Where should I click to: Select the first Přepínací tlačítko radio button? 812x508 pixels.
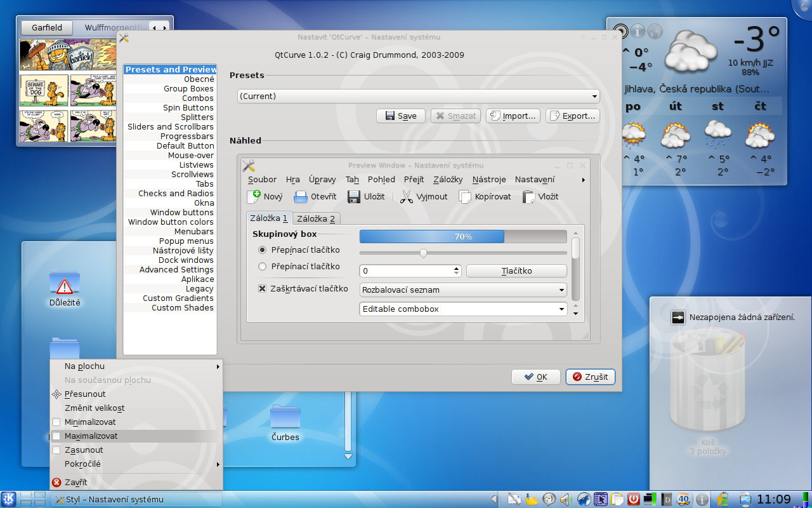[x=262, y=250]
